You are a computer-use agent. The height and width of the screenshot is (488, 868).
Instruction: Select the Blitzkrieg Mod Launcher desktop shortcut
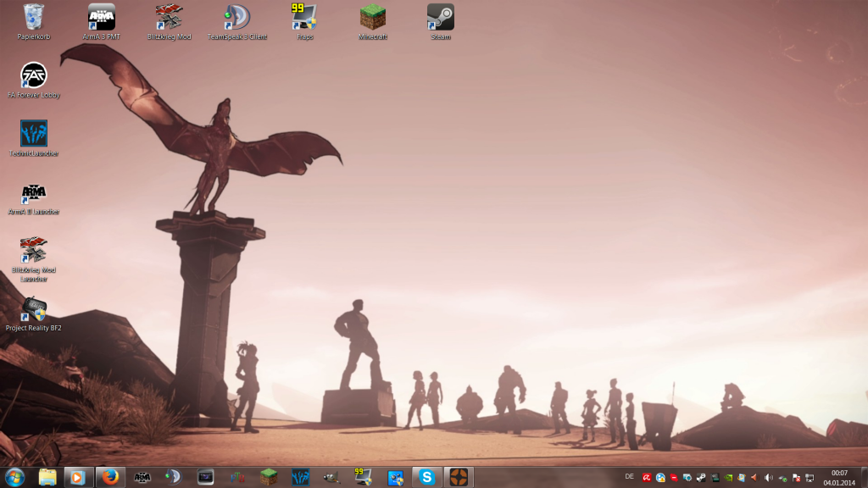[34, 259]
